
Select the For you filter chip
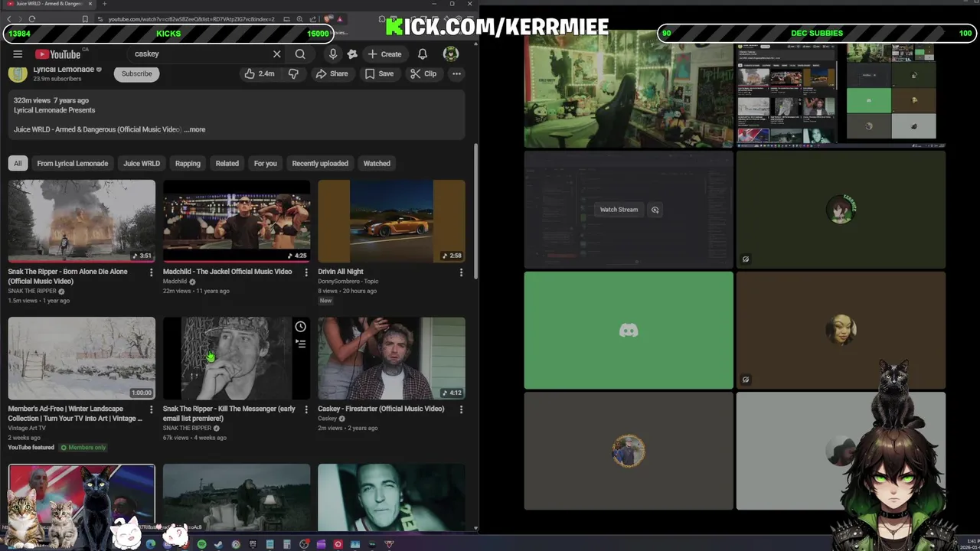point(266,163)
